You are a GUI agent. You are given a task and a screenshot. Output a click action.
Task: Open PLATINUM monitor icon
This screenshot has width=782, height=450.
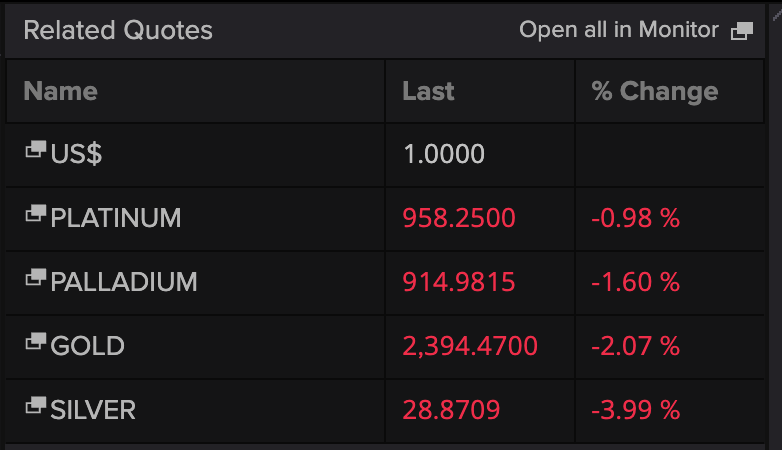click(x=35, y=213)
